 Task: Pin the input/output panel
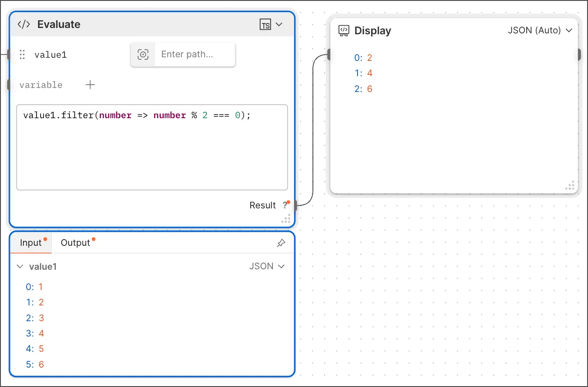[x=281, y=243]
